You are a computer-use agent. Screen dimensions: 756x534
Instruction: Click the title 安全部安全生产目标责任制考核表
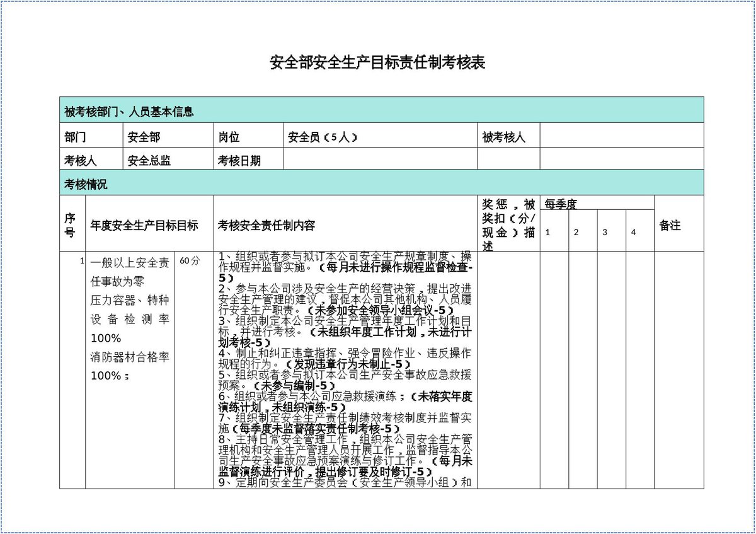tap(377, 63)
